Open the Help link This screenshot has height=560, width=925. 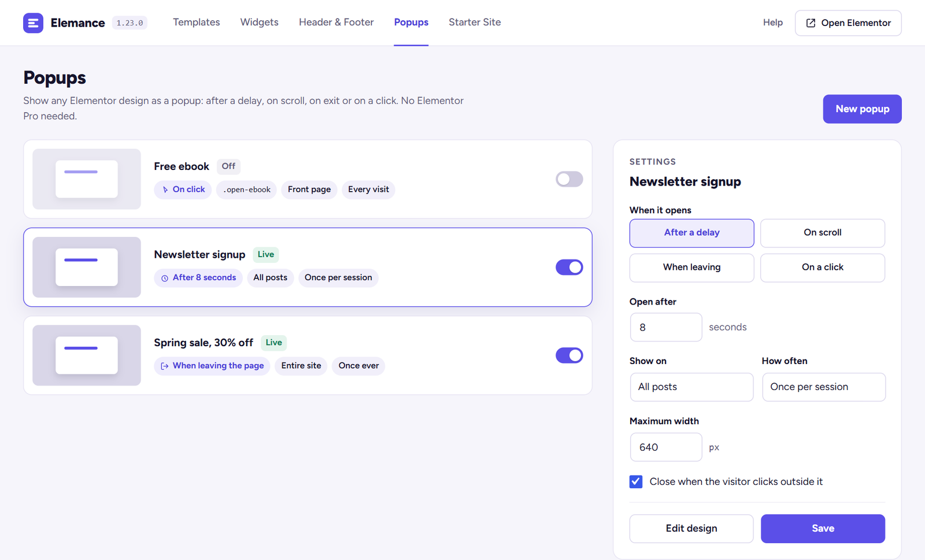[773, 23]
